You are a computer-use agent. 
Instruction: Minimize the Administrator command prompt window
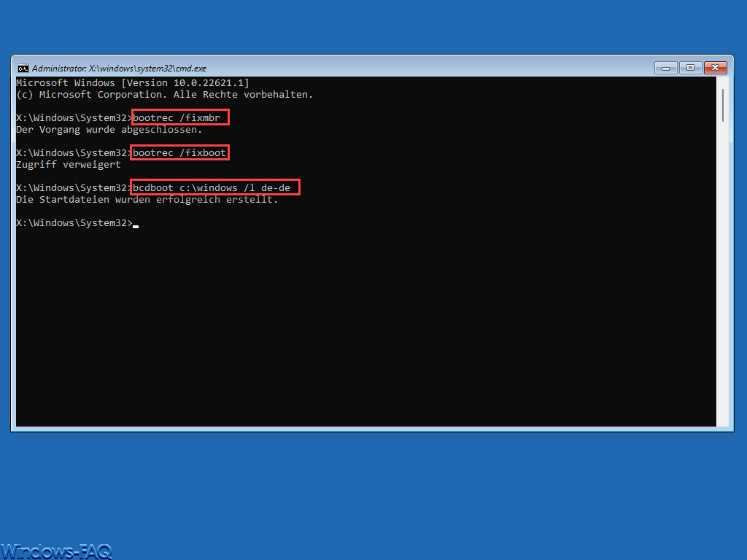click(x=665, y=68)
